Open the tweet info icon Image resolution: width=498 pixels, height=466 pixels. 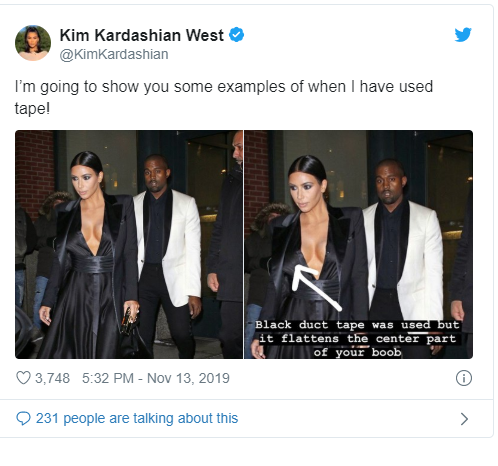point(464,378)
